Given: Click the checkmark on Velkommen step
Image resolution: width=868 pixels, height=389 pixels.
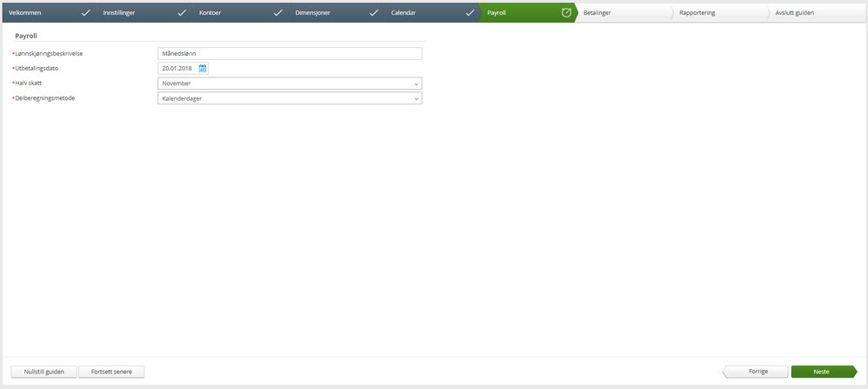Looking at the screenshot, I should [85, 13].
